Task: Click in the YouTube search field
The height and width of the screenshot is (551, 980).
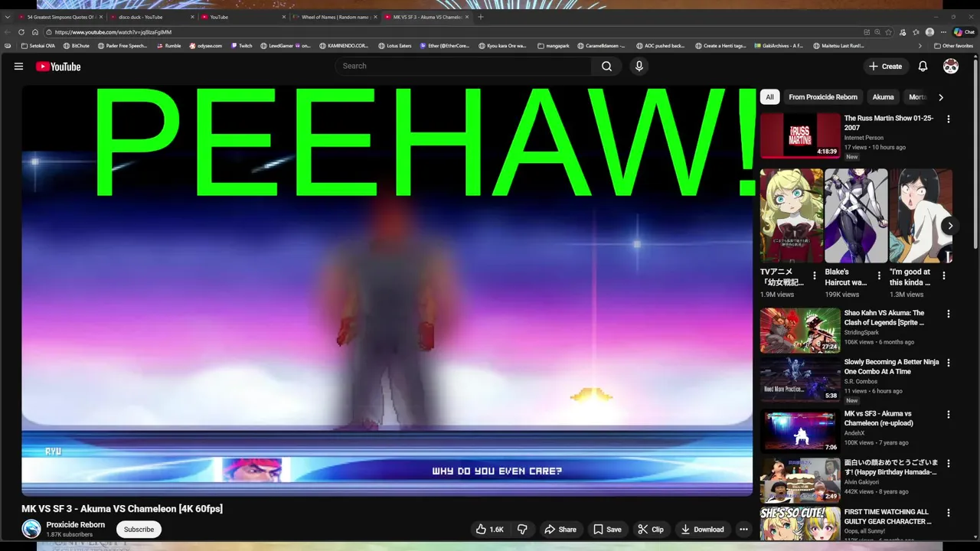Action: (463, 67)
